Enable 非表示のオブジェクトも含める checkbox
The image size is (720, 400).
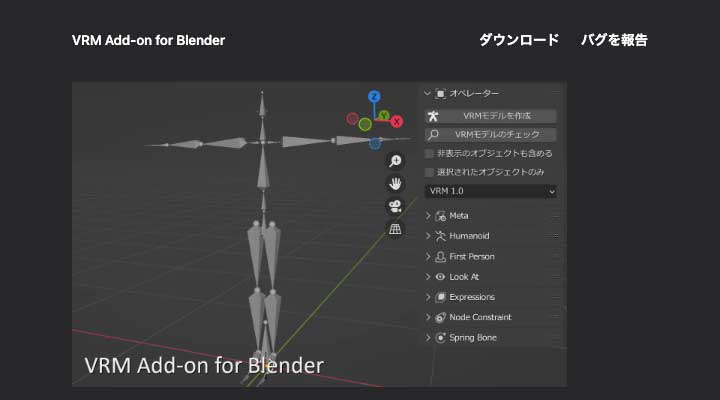[429, 153]
